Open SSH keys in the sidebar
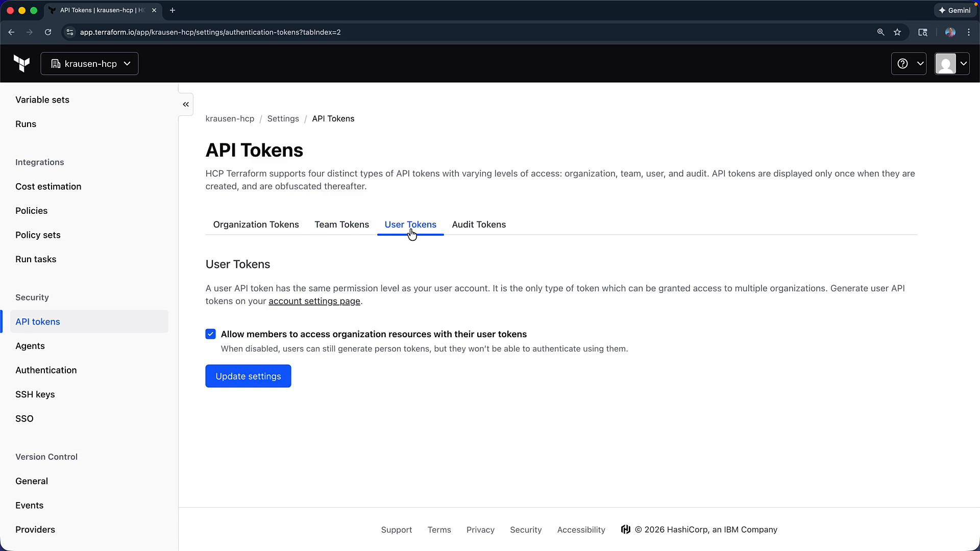The image size is (980, 551). click(x=35, y=394)
